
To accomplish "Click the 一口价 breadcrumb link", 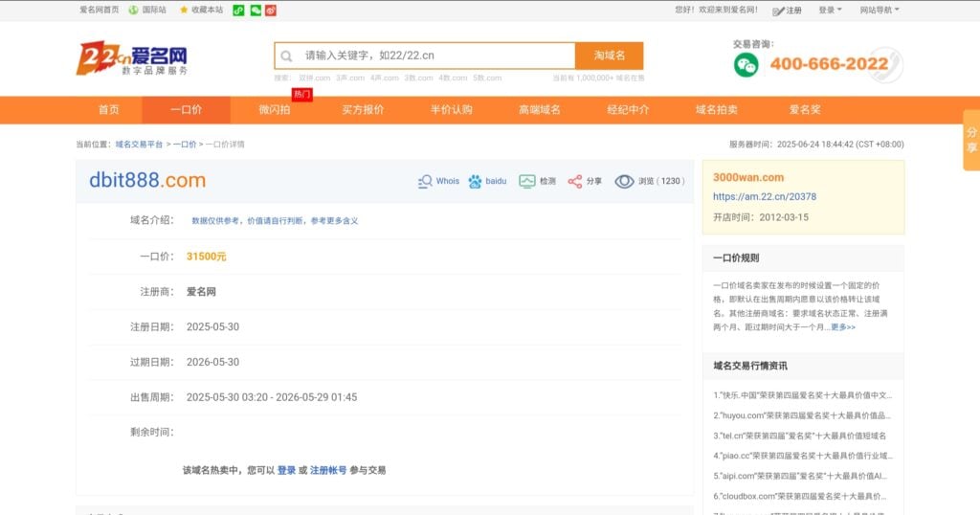I will [x=185, y=145].
